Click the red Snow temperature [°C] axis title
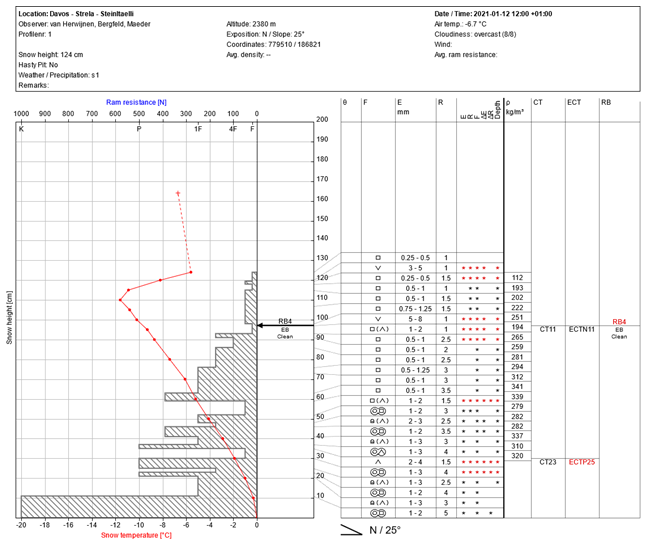Viewport: 647px width, 545px height. pyautogui.click(x=138, y=536)
